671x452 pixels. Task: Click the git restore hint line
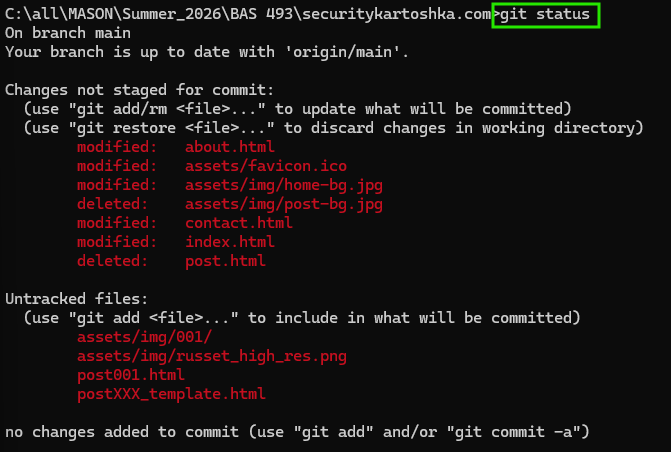pyautogui.click(x=333, y=128)
